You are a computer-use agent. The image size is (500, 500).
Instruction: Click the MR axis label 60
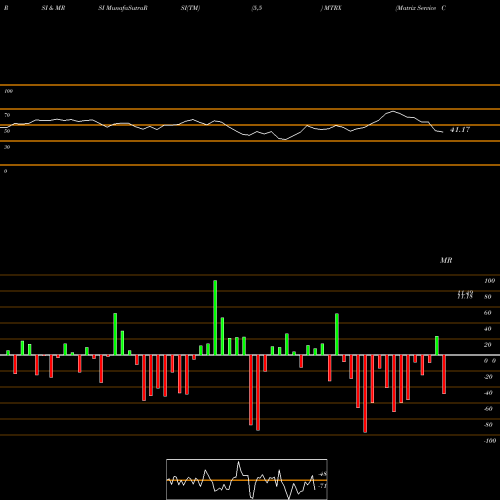pos(488,313)
